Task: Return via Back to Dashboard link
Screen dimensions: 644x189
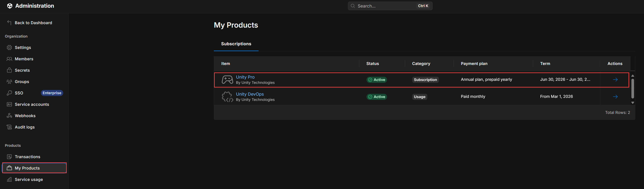Action: point(34,23)
